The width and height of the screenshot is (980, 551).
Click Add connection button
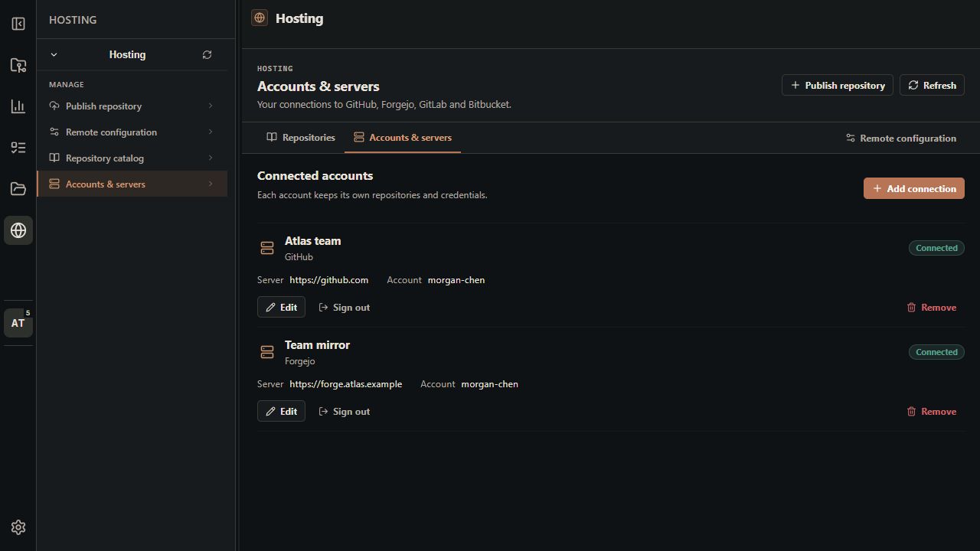914,188
